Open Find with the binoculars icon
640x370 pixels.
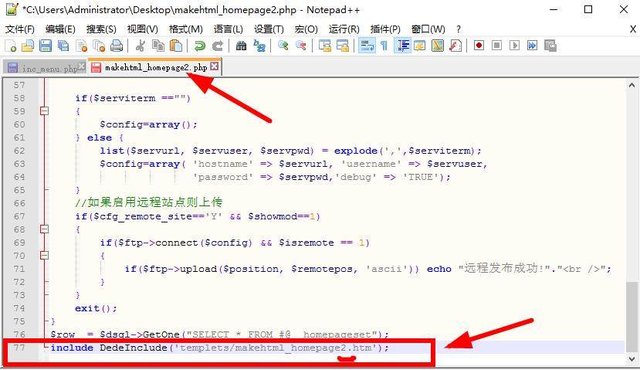tap(241, 46)
